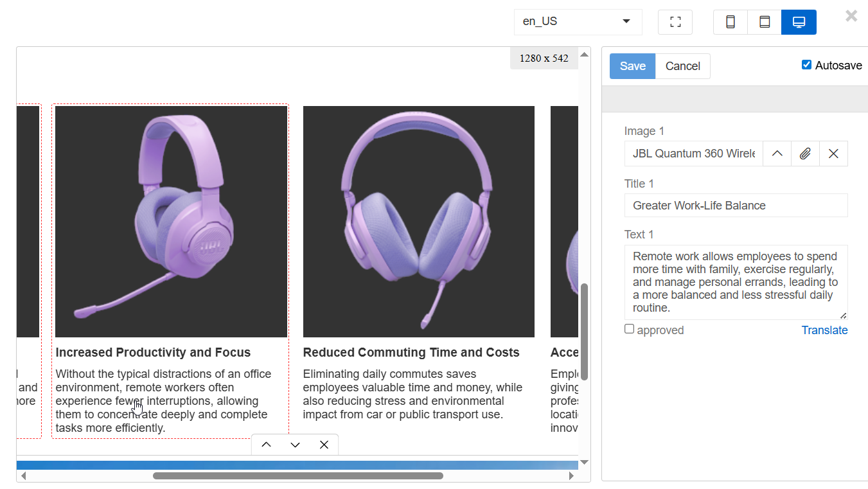Open the en_US language dropdown
The height and width of the screenshot is (489, 868).
click(x=578, y=22)
